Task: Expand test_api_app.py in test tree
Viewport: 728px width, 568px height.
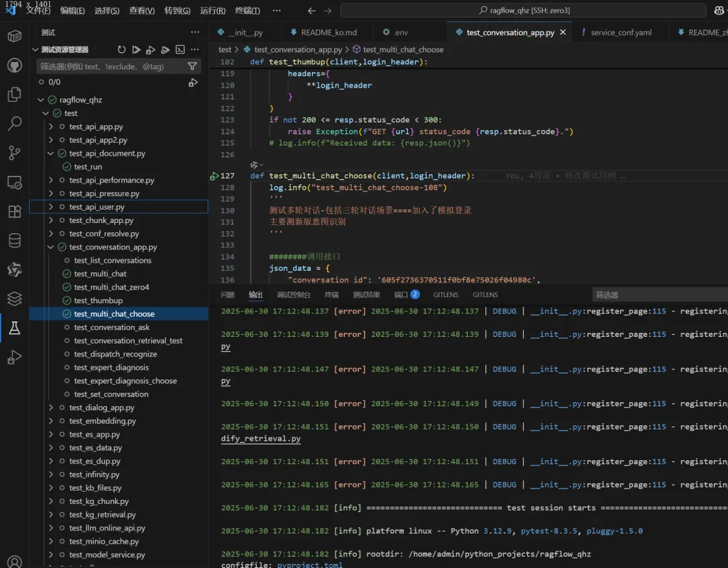Action: tap(51, 127)
